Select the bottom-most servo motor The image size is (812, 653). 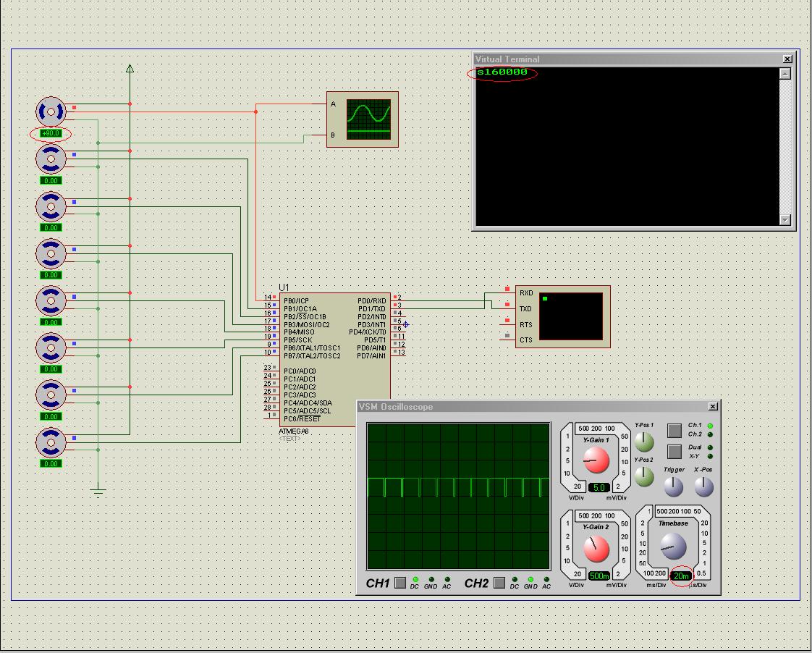[x=51, y=442]
